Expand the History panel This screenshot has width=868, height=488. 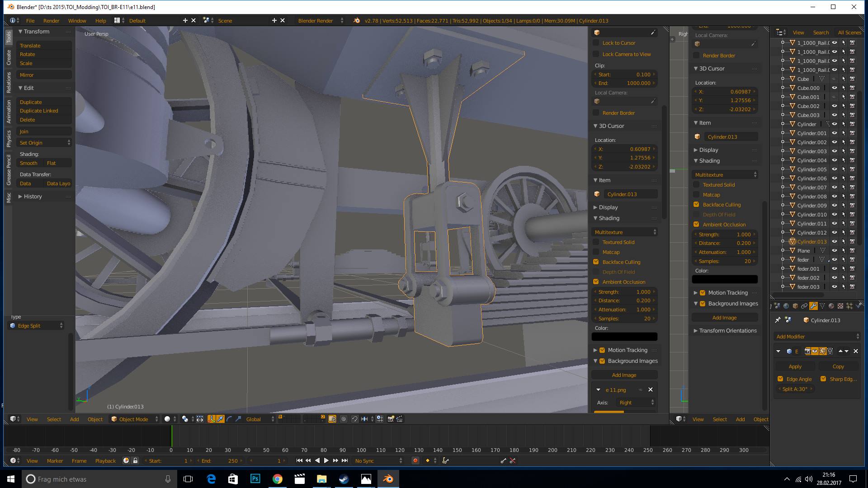(33, 197)
